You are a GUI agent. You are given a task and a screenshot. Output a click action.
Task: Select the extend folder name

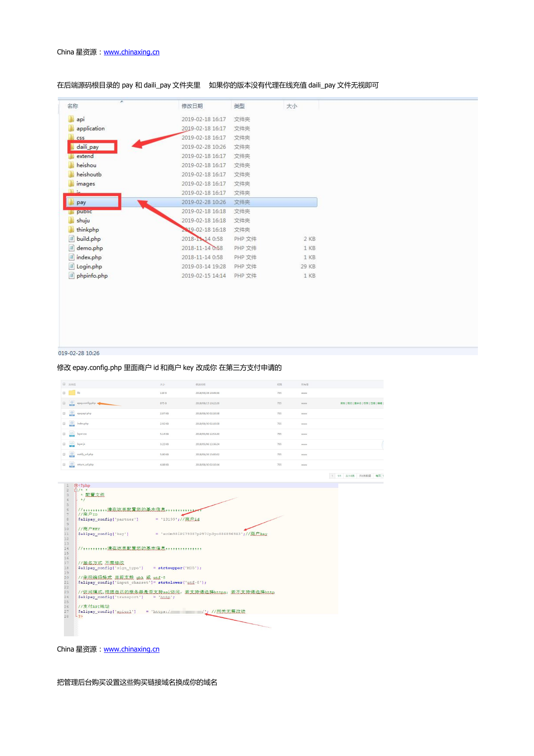coord(85,156)
